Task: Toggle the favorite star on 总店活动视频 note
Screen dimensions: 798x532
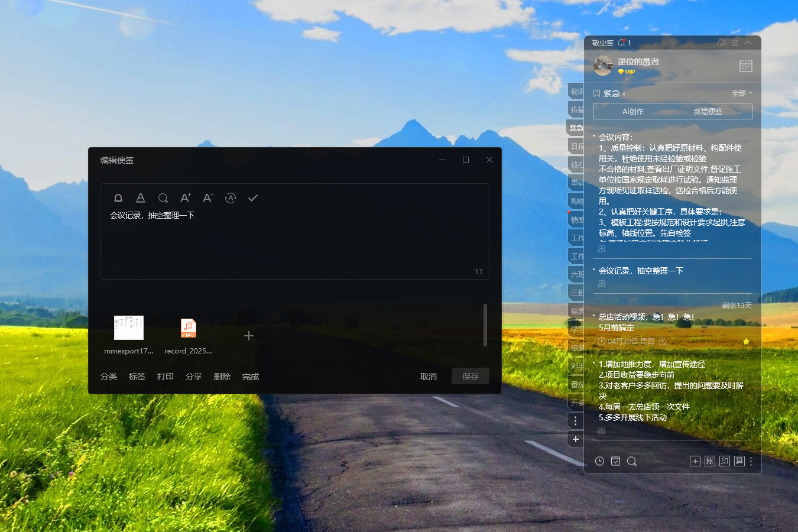Action: (746, 341)
